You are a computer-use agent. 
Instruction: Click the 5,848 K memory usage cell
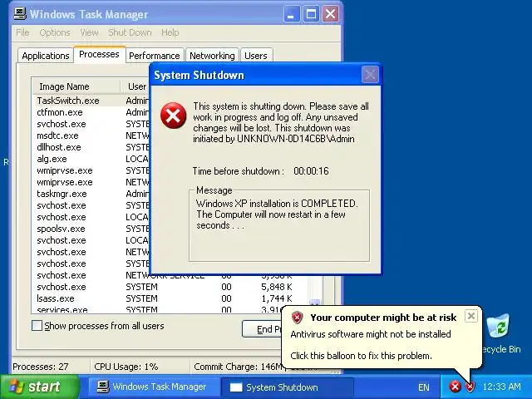tap(277, 287)
